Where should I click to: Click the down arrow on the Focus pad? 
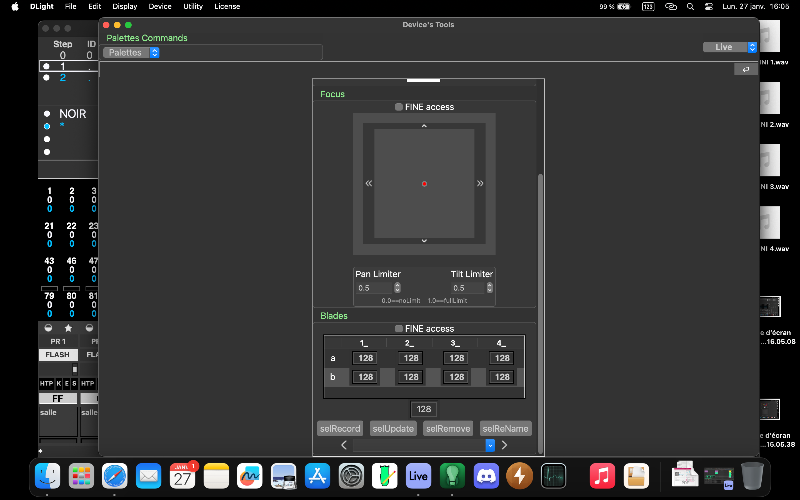424,241
